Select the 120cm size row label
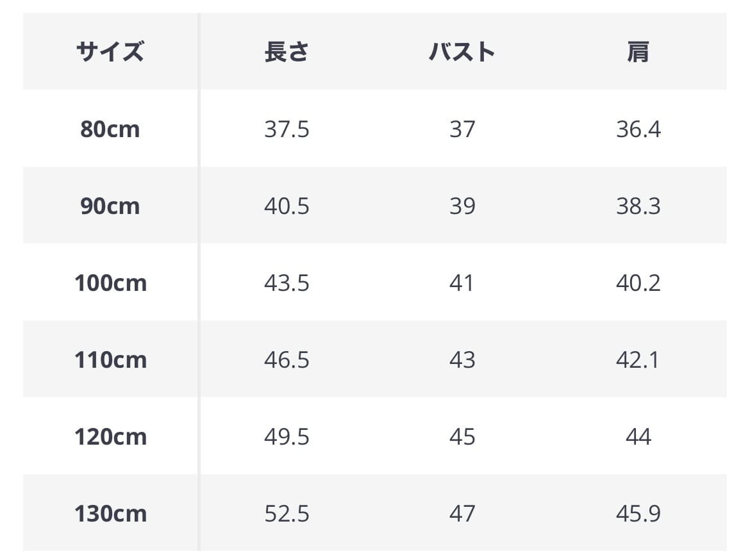The image size is (750, 560). (110, 437)
